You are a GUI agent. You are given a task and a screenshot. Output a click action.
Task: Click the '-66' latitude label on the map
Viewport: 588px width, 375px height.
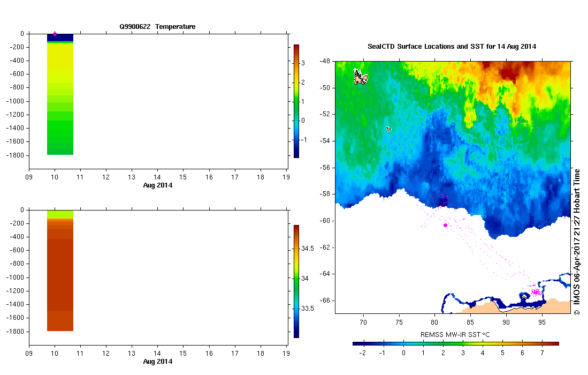325,301
